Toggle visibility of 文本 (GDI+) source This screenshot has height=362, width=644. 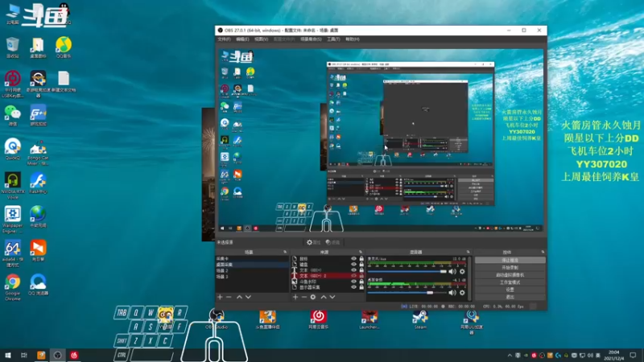click(353, 270)
